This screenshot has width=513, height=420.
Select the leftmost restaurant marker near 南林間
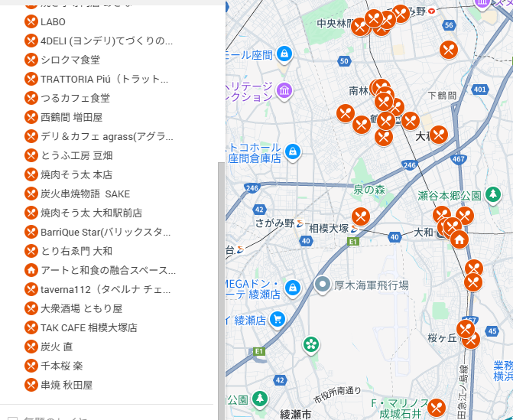point(346,113)
